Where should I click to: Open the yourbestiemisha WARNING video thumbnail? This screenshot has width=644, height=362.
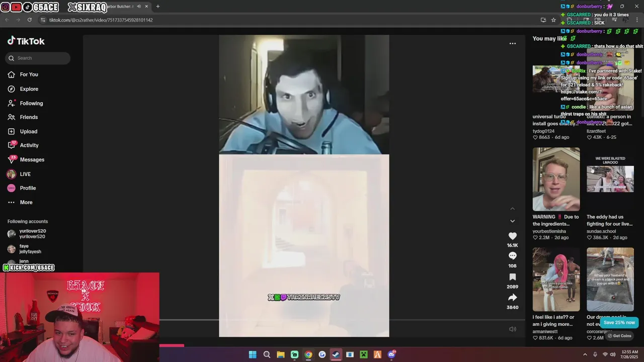[556, 179]
